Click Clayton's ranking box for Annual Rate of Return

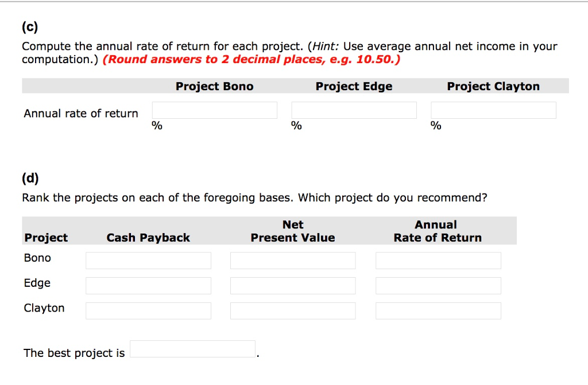438,311
